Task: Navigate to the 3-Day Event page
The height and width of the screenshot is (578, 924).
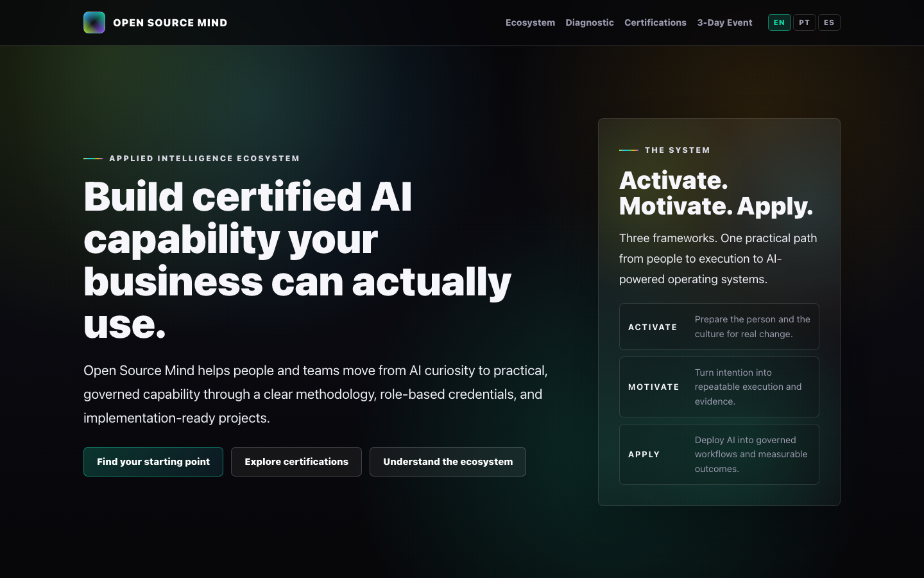Action: point(724,22)
